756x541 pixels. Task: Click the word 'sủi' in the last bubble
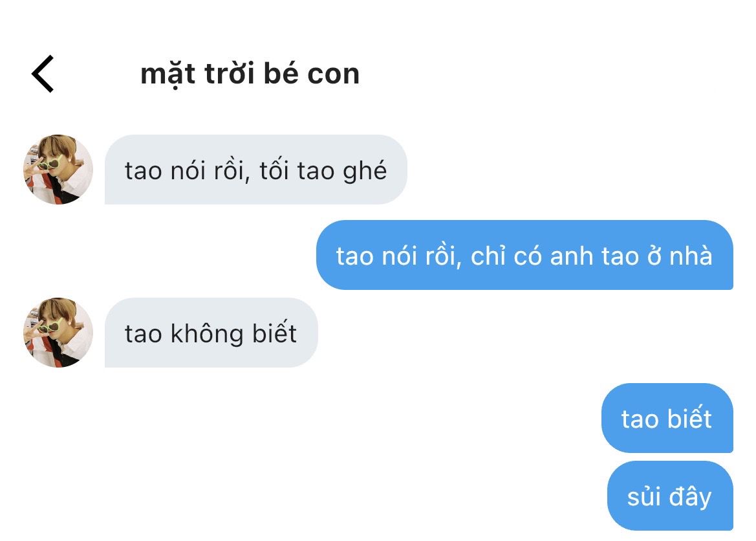[x=643, y=496]
